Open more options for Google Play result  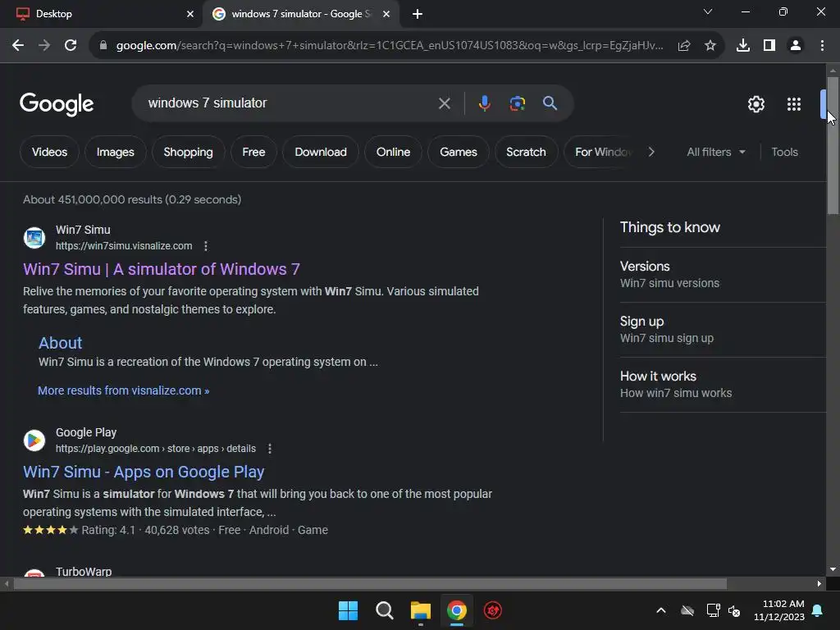coord(269,449)
